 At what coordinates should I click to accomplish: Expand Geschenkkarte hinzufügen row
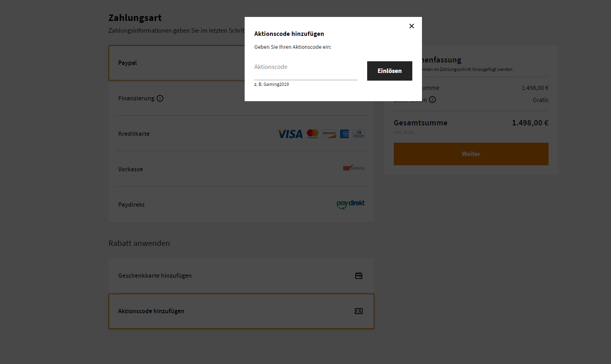[155, 276]
